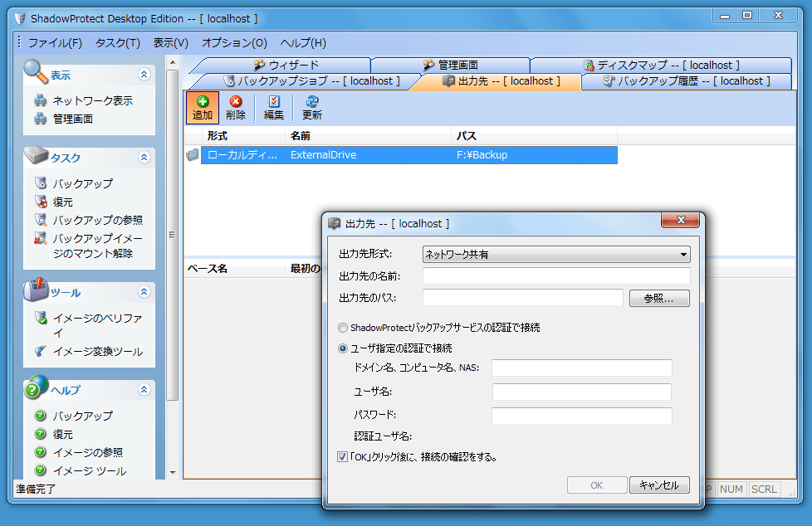
Task: Switch to the 管理画面 tab
Action: tap(451, 66)
